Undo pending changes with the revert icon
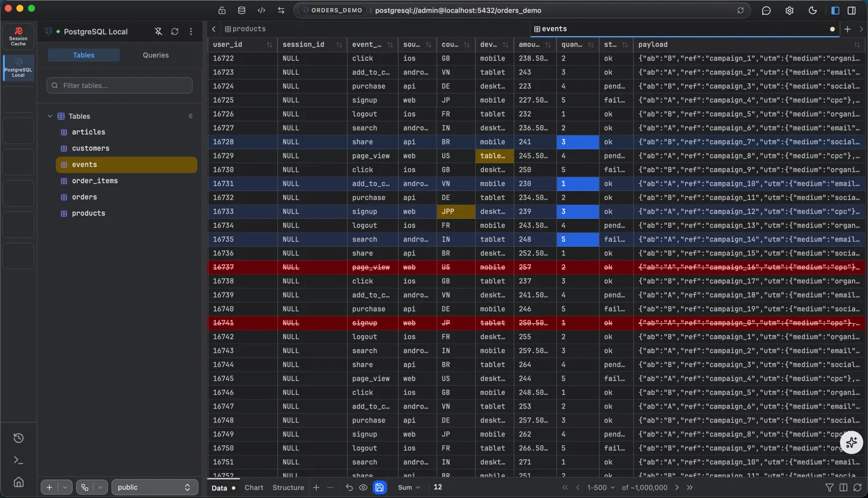Image resolution: width=868 pixels, height=498 pixels. (x=349, y=488)
